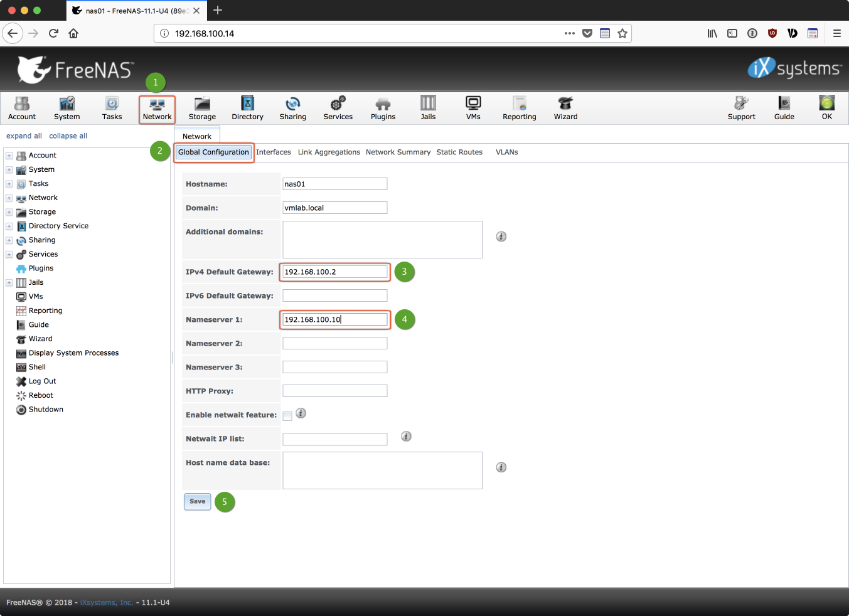Save the network global configuration
This screenshot has height=616, width=849.
(197, 502)
